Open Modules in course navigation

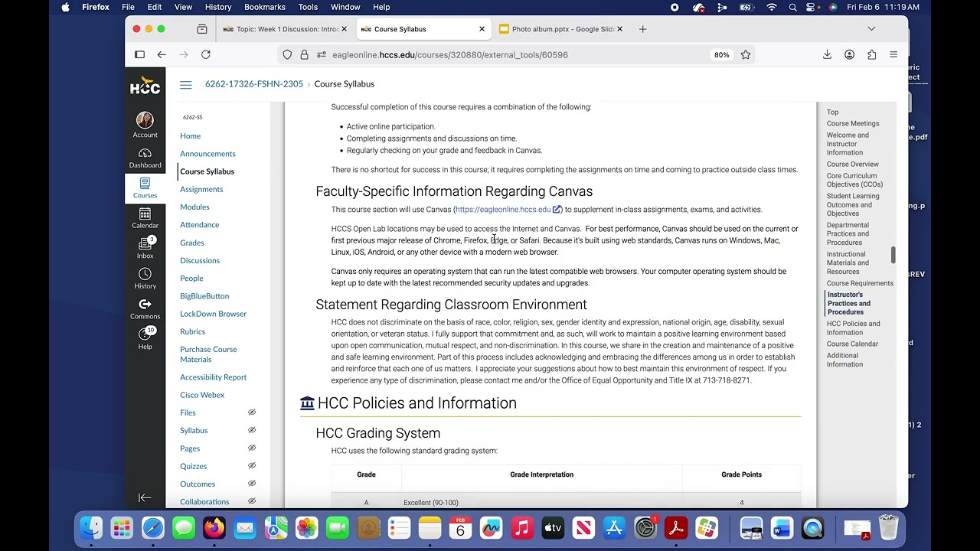194,207
